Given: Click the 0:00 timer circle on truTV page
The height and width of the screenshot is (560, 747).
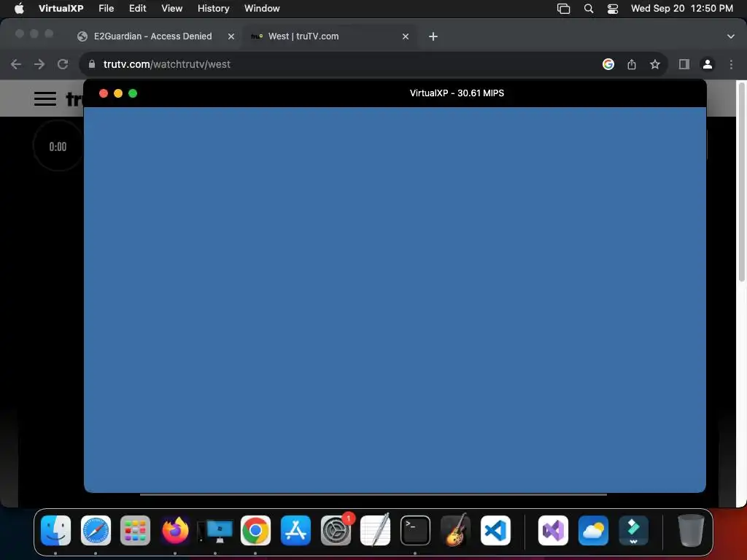Looking at the screenshot, I should [x=58, y=146].
